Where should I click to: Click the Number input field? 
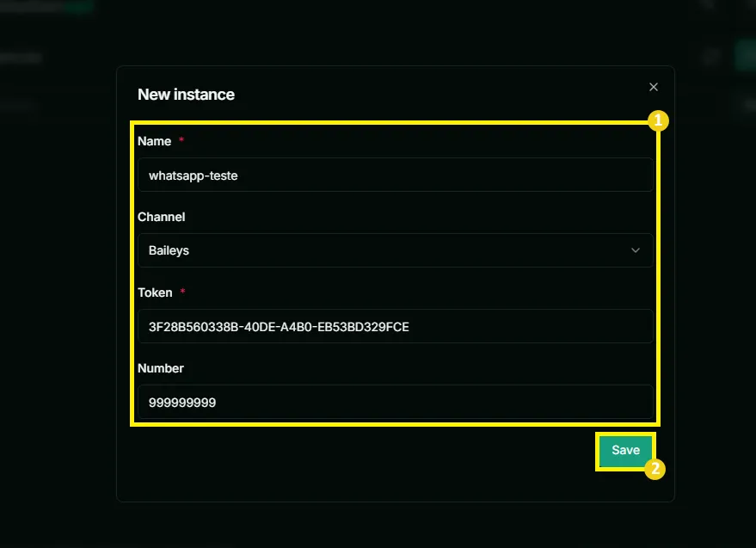tap(396, 402)
